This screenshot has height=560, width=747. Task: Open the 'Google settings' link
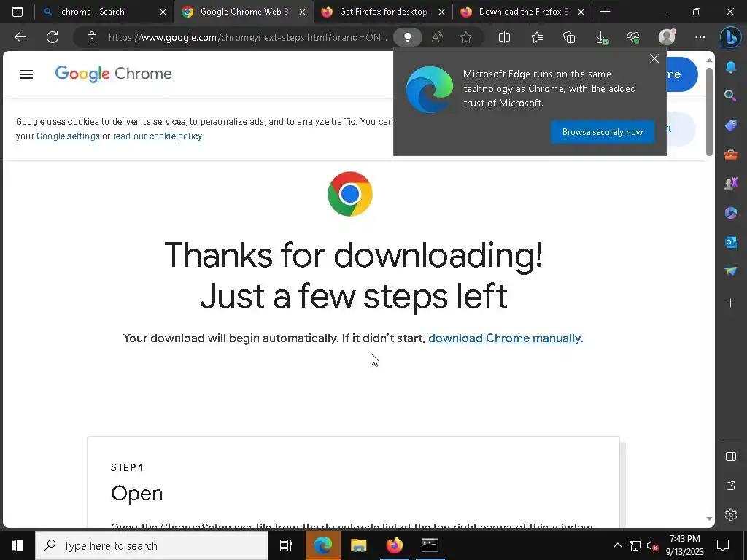(x=68, y=136)
